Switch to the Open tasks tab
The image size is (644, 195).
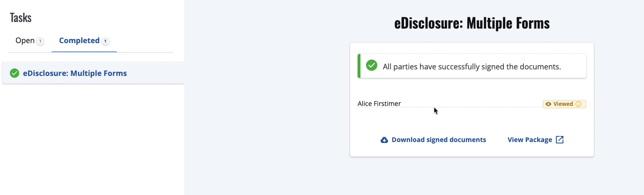25,41
